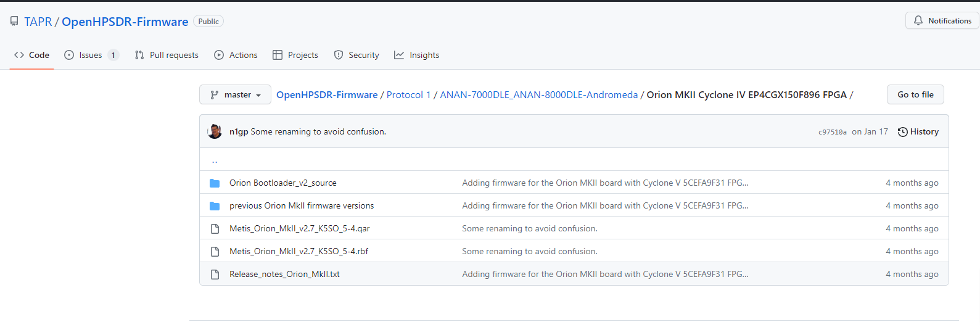Click the on Jan 17 commit date

pos(870,131)
